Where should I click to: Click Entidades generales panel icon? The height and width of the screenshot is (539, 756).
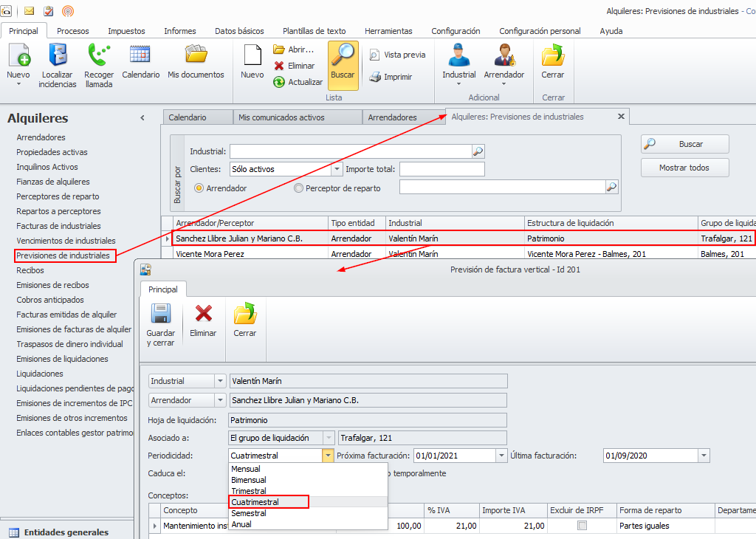14,532
